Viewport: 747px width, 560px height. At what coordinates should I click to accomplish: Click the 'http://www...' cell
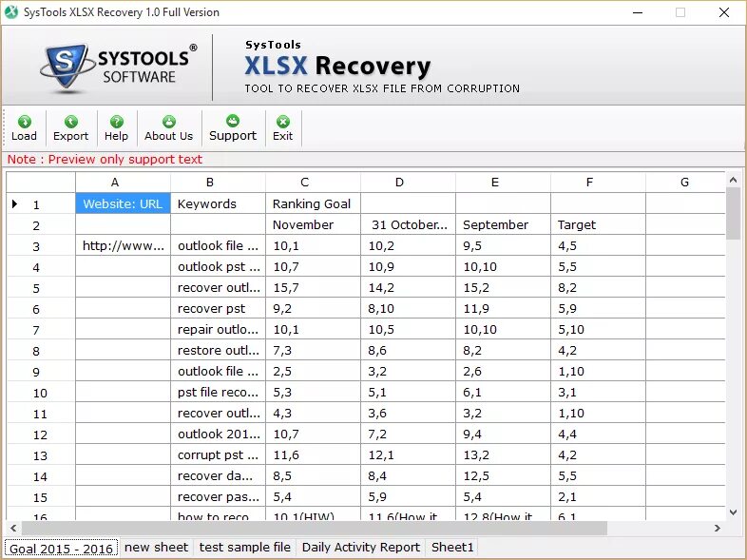[x=123, y=245]
